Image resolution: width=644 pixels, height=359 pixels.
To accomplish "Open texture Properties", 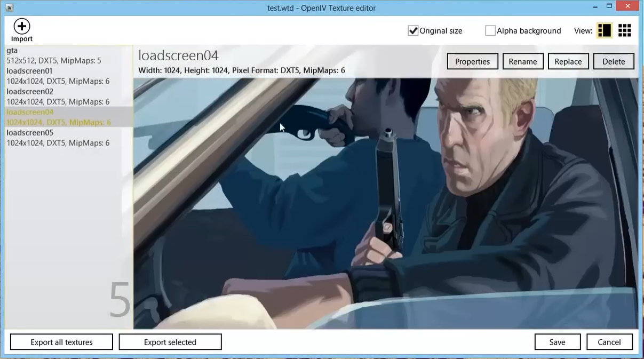I will 472,61.
